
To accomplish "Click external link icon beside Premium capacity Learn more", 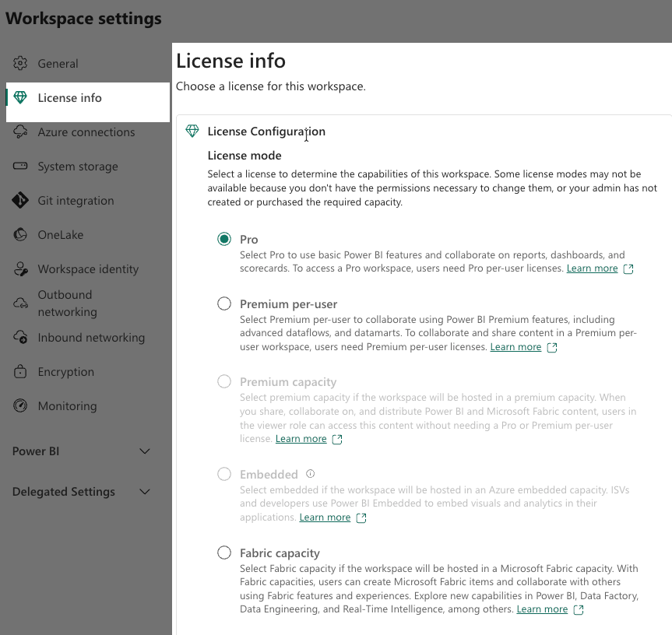I will [337, 440].
